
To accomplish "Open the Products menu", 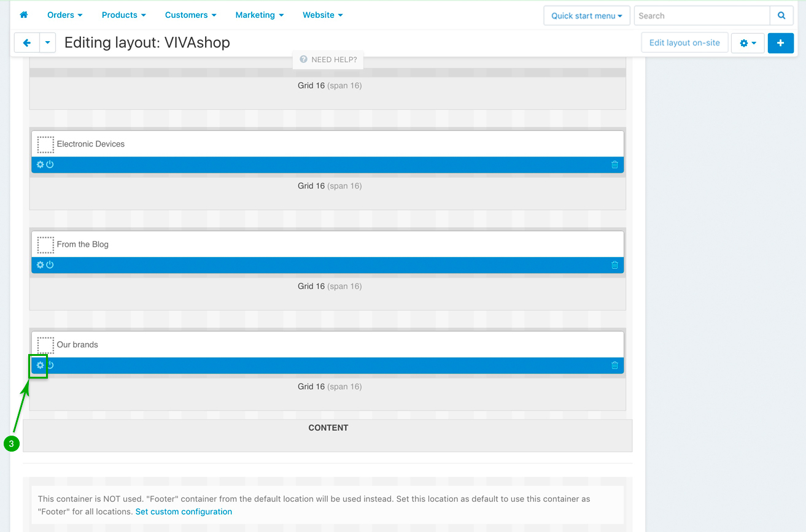I will click(x=123, y=15).
